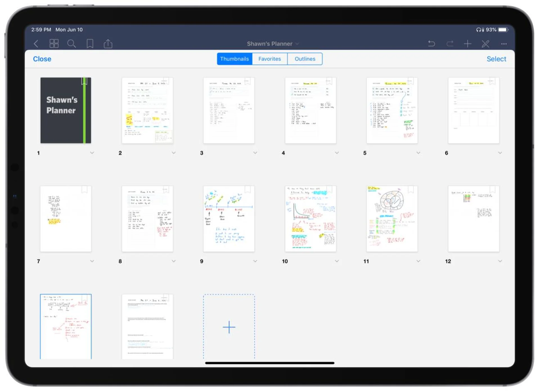
Task: Open the more options ellipsis menu
Action: [x=504, y=44]
